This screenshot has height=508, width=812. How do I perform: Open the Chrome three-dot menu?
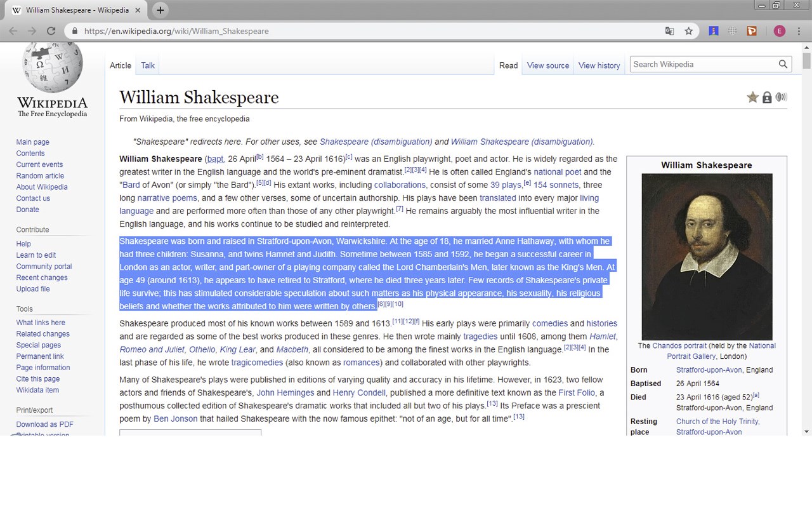[x=799, y=31]
